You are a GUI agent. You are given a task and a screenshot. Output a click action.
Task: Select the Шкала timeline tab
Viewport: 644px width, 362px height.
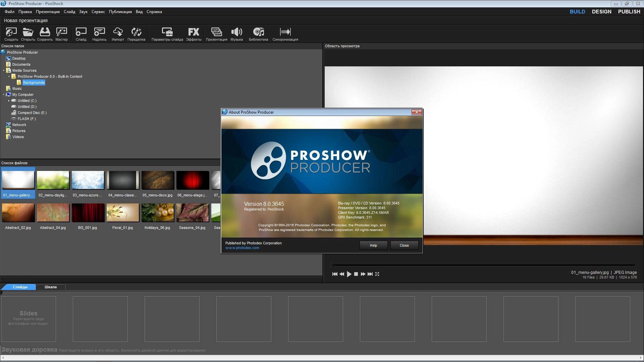(51, 287)
